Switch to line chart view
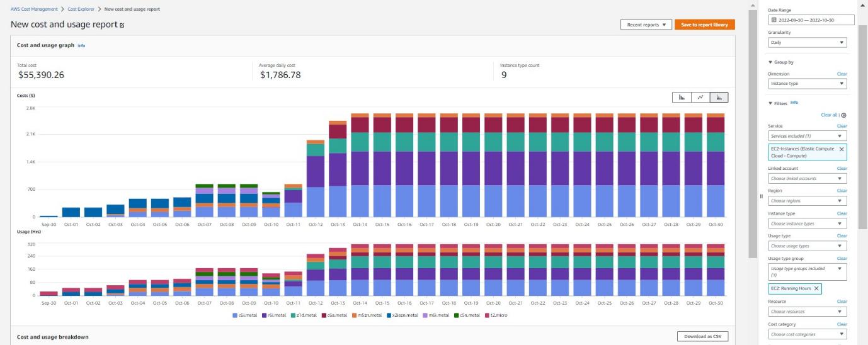 point(700,97)
